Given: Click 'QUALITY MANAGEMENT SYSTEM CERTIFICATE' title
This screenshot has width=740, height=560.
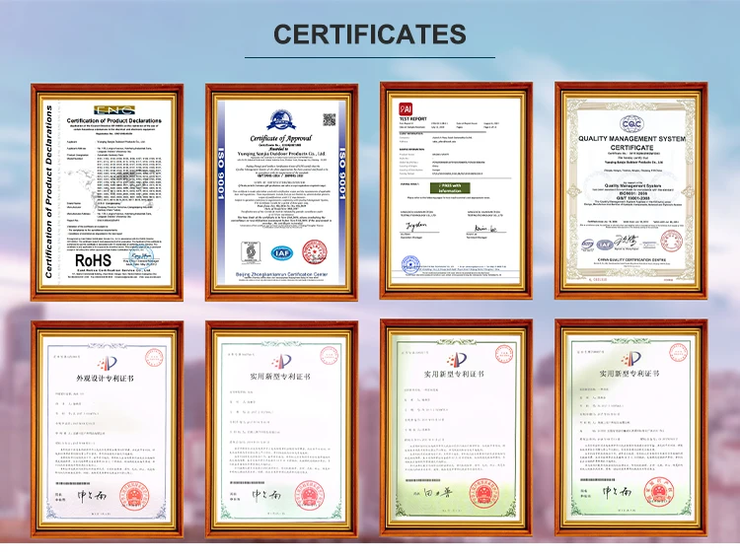Looking at the screenshot, I should coord(631,143).
